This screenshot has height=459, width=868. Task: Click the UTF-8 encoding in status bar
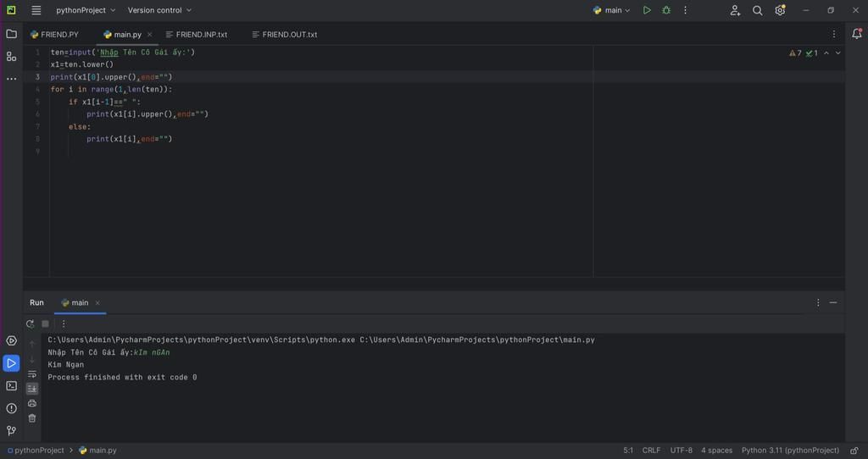tap(681, 451)
